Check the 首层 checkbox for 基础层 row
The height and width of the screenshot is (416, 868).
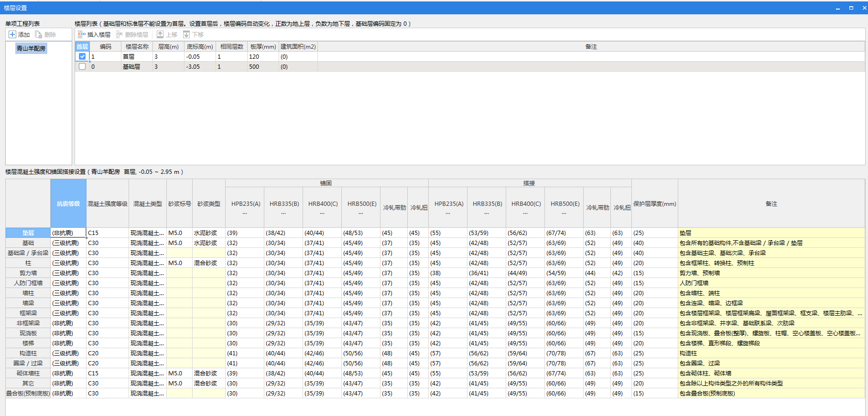click(82, 66)
